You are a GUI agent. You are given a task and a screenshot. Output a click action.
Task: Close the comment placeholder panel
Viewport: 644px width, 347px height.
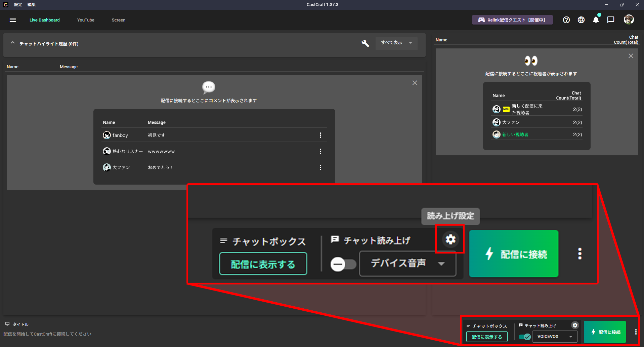coord(415,83)
